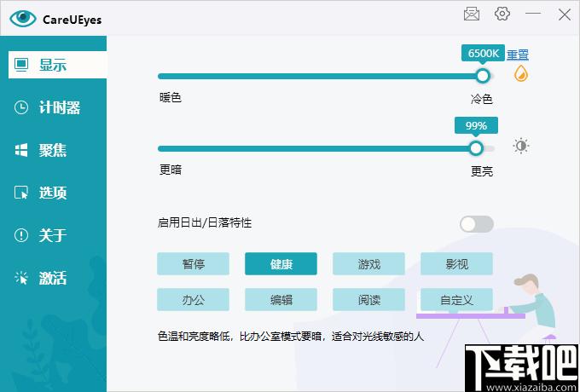Click the 99% brightness value bubble
This screenshot has width=580, height=392.
point(476,126)
